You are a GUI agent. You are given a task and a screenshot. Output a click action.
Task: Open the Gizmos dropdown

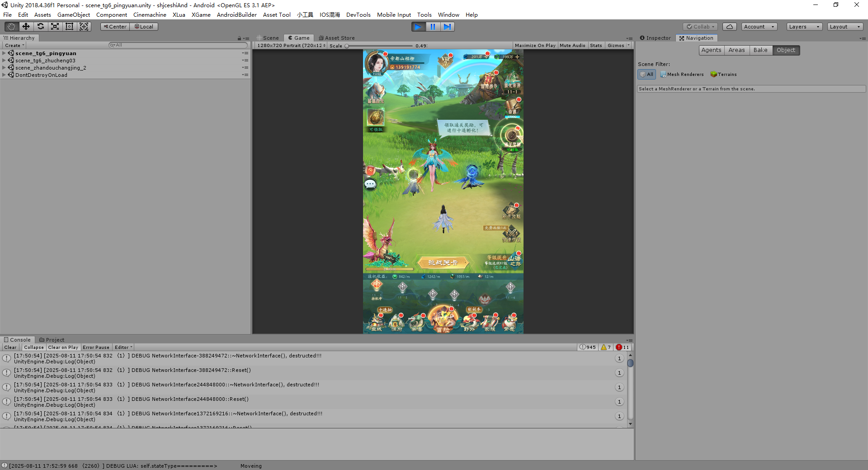coord(618,45)
